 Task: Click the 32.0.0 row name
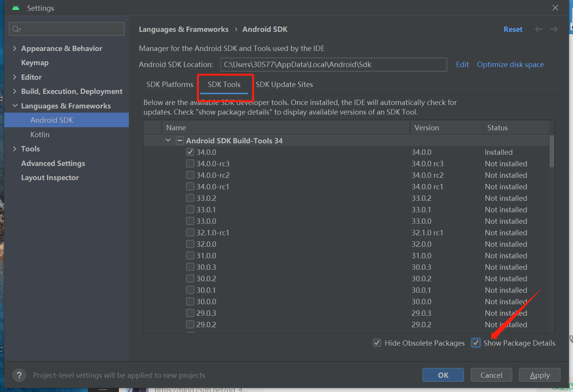click(x=206, y=244)
